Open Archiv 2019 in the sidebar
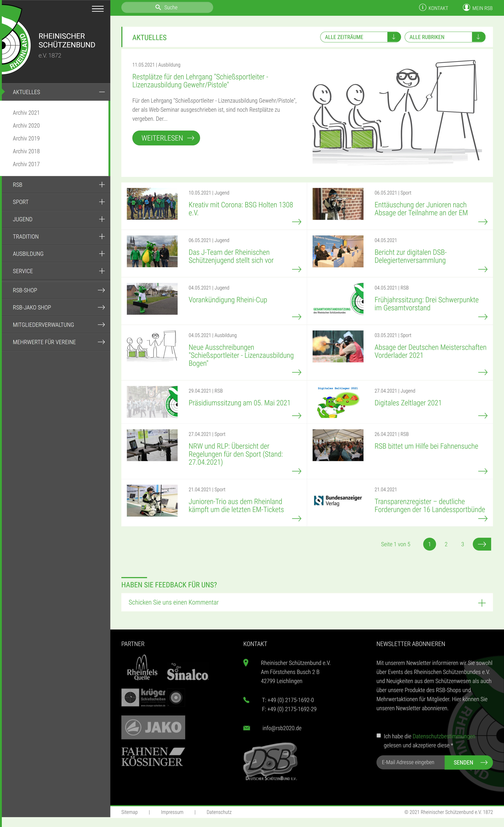The image size is (504, 827). coord(26,138)
